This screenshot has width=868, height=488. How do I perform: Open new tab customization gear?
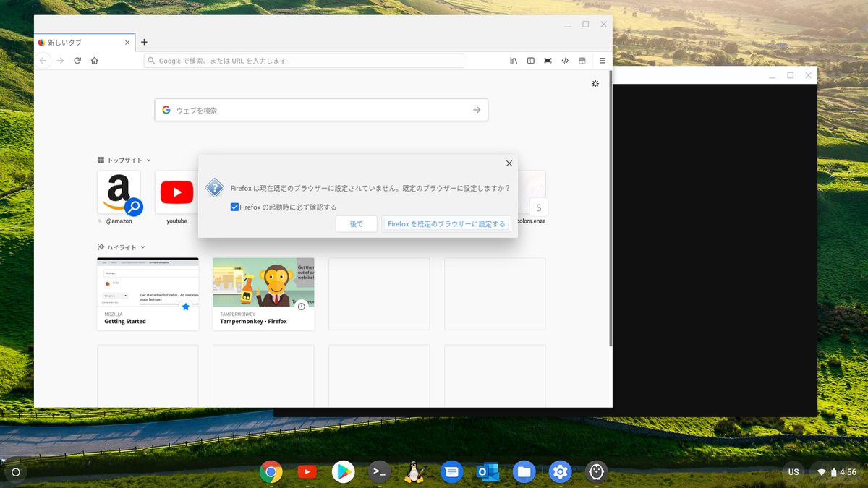pos(595,84)
